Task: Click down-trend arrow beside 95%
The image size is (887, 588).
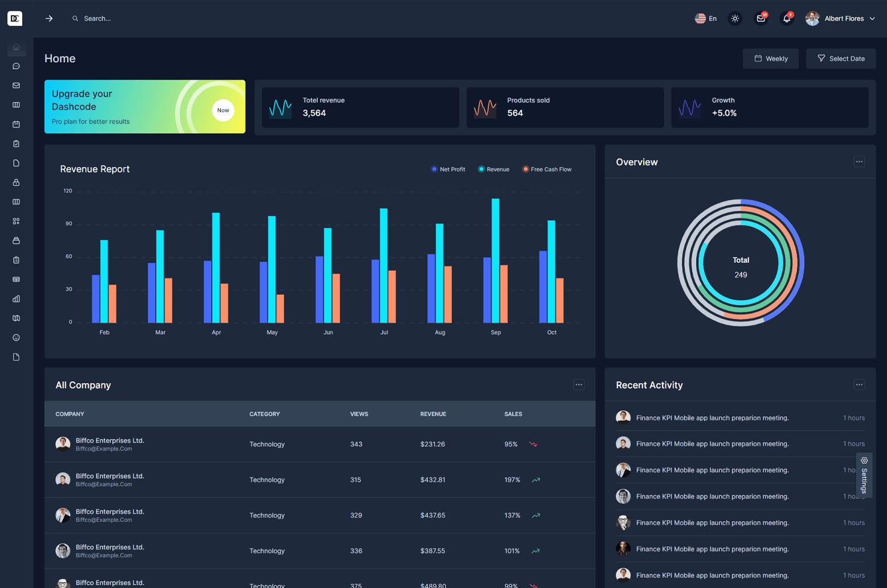Action: [x=533, y=444]
